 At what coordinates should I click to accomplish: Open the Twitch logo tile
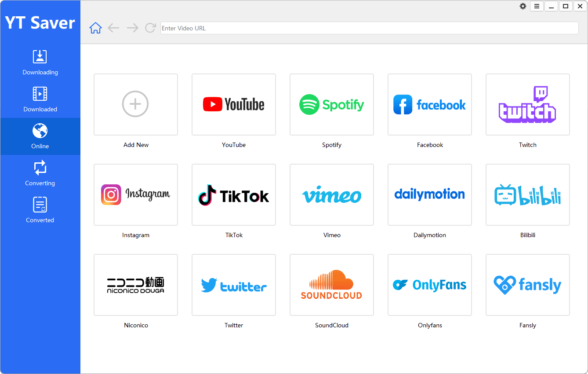click(528, 105)
